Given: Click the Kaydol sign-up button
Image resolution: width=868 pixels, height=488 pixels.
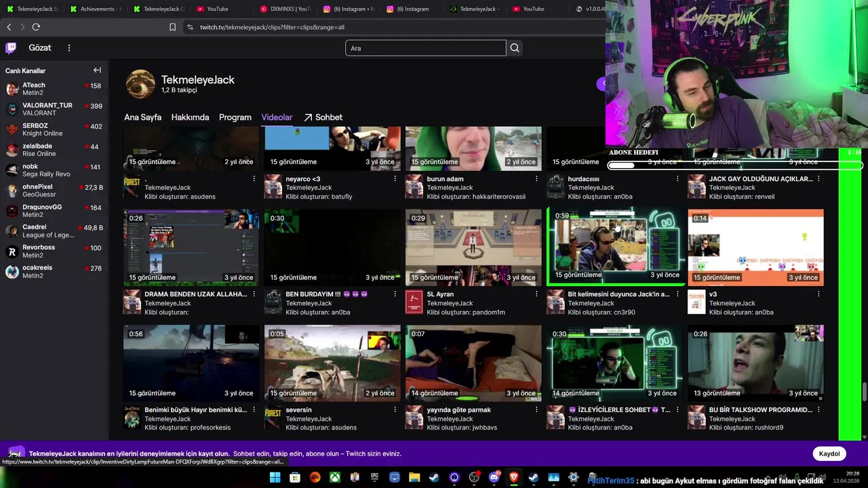Looking at the screenshot, I should pyautogui.click(x=829, y=453).
